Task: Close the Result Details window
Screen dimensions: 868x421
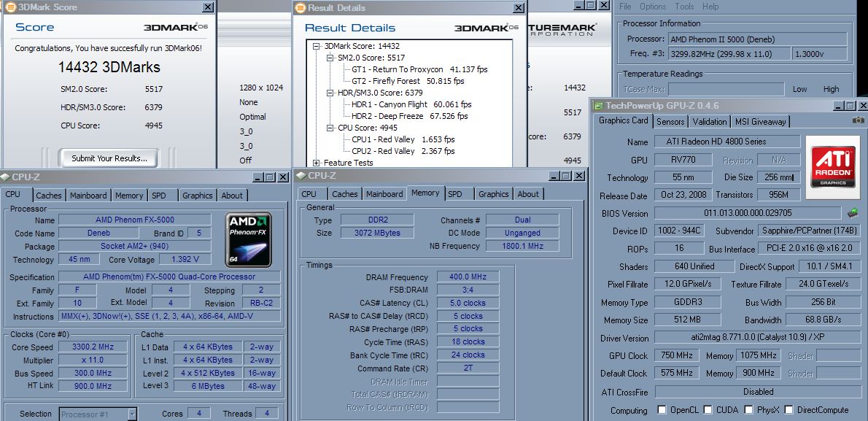Action: click(x=519, y=8)
